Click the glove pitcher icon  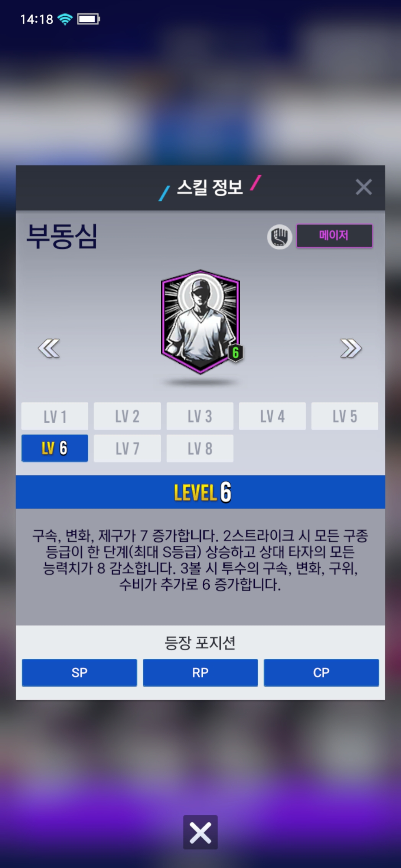coord(280,237)
